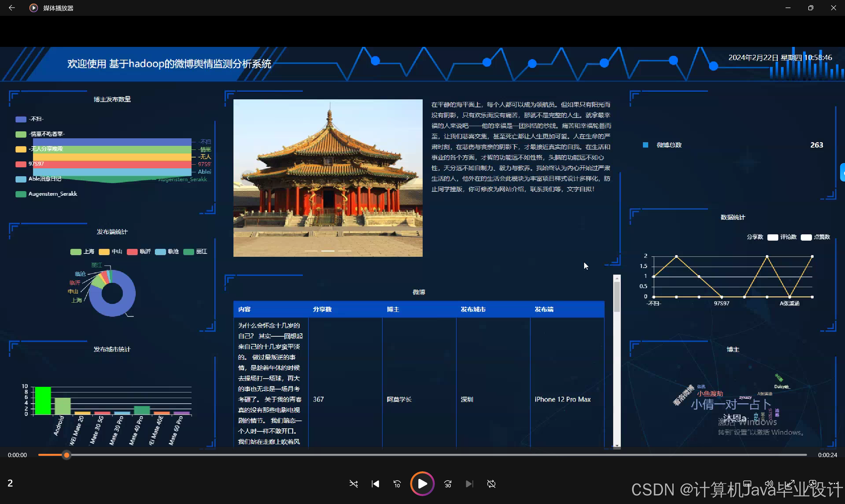Enter full screen view

click(791, 483)
